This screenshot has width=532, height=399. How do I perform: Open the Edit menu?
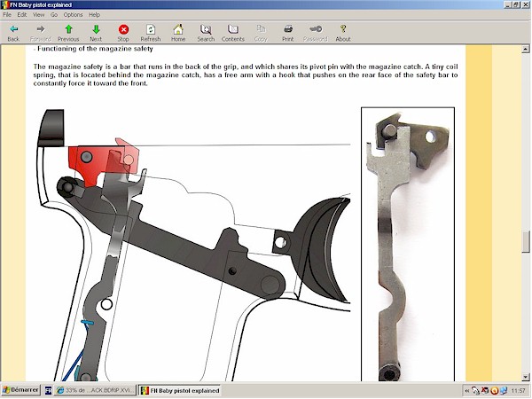click(21, 14)
